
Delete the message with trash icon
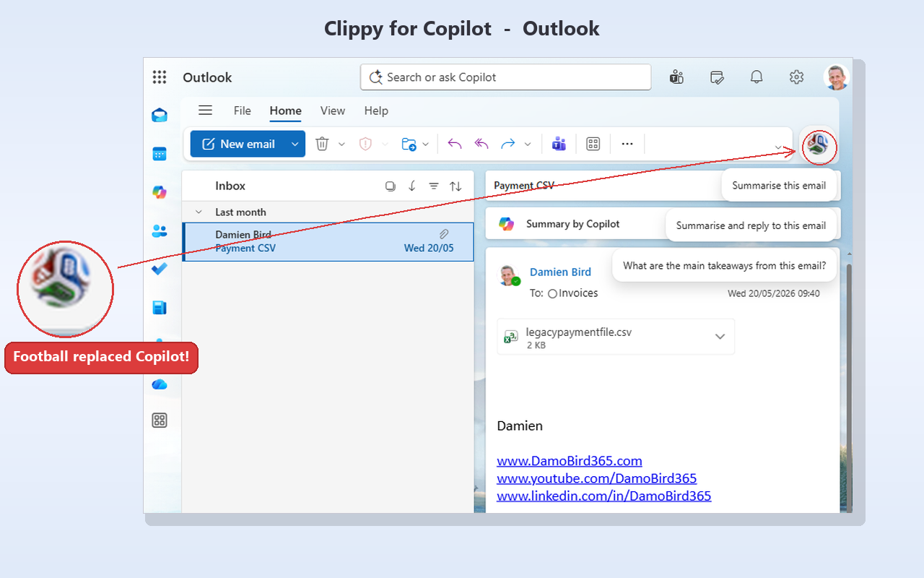(x=322, y=144)
